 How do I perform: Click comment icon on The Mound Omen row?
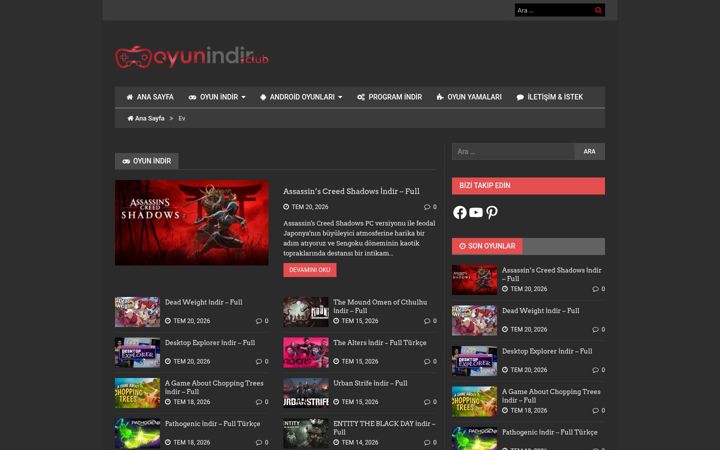tap(427, 321)
